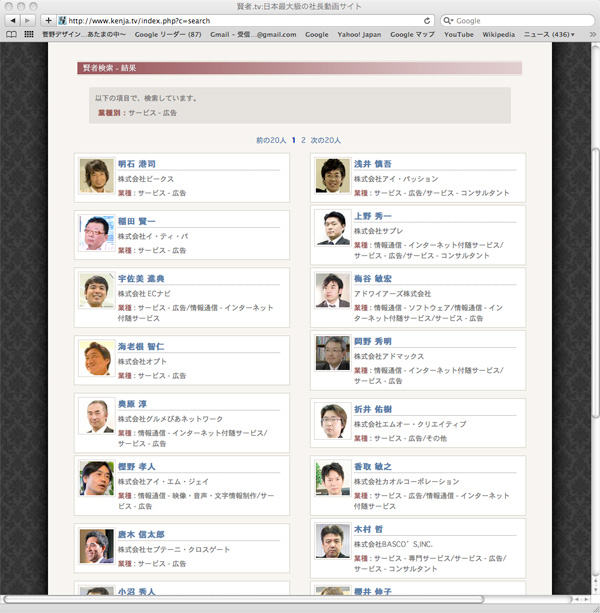Click company name アドワイアーズ株式会社
The height and width of the screenshot is (613, 600).
pyautogui.click(x=392, y=294)
